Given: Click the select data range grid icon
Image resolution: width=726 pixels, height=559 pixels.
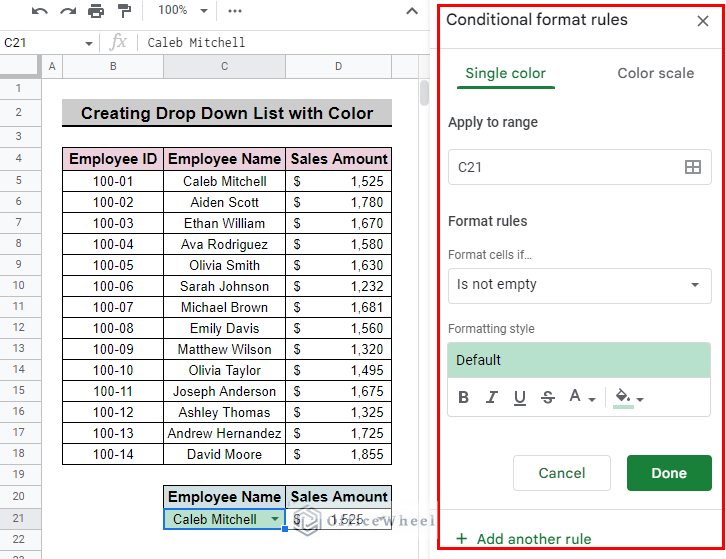Looking at the screenshot, I should pyautogui.click(x=693, y=167).
